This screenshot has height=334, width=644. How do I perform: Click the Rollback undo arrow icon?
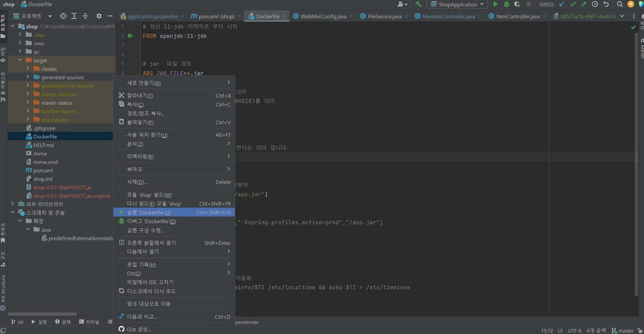click(x=606, y=4)
